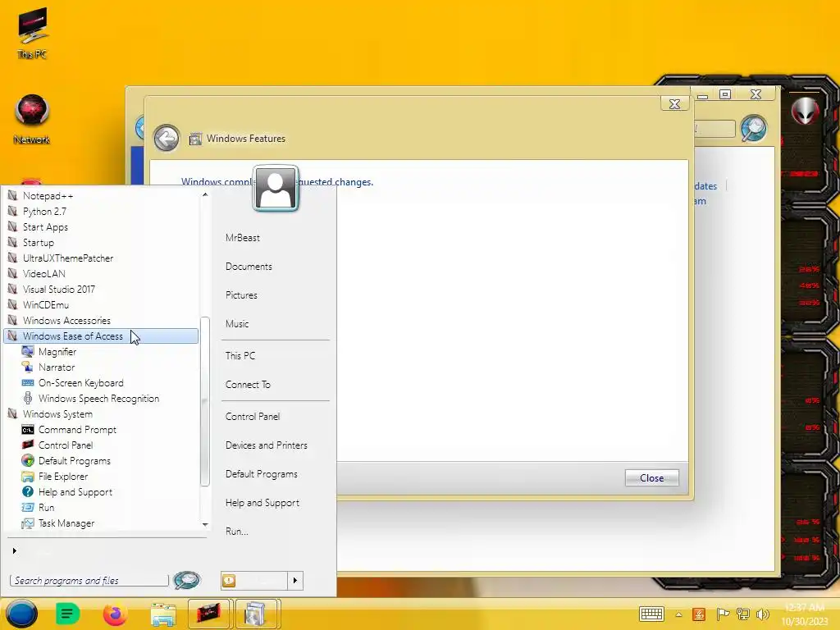Click the Control Panel search magnifier button
The height and width of the screenshot is (630, 840).
tap(754, 129)
